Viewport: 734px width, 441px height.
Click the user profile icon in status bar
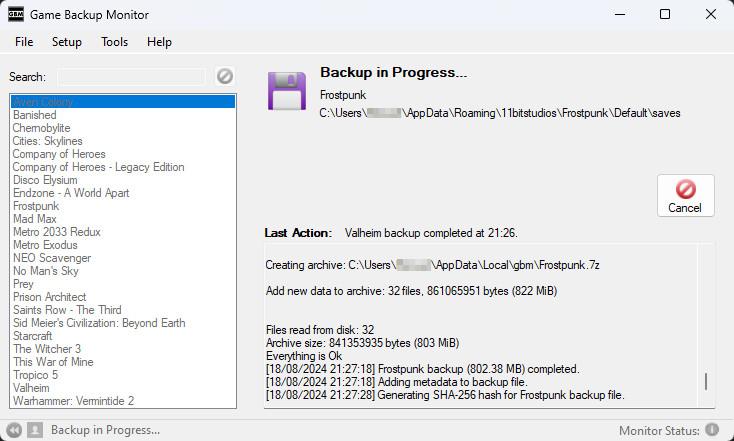pos(35,430)
